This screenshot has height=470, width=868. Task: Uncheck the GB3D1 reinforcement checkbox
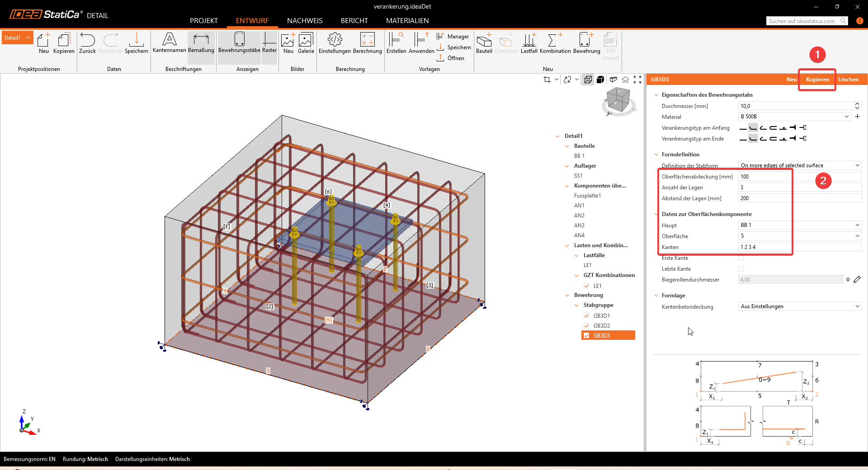(586, 316)
